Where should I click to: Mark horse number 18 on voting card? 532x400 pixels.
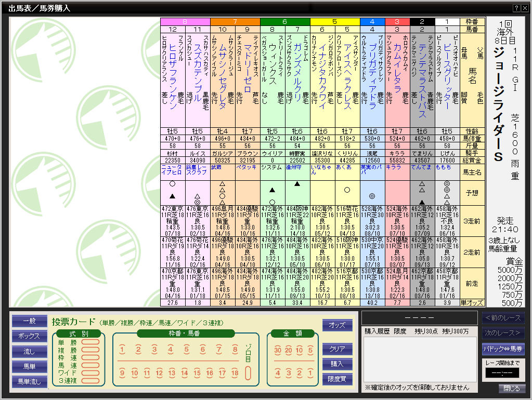click(x=235, y=373)
